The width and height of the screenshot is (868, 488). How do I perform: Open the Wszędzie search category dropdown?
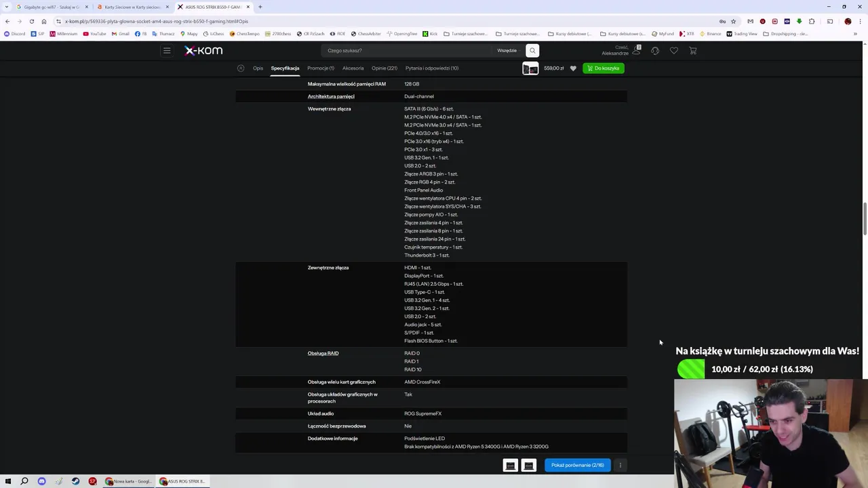tap(507, 50)
